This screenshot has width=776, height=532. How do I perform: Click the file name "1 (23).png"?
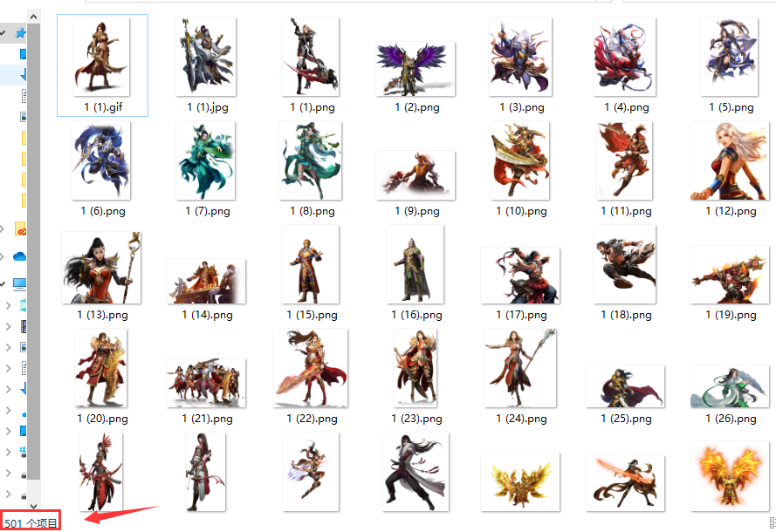[x=416, y=419]
